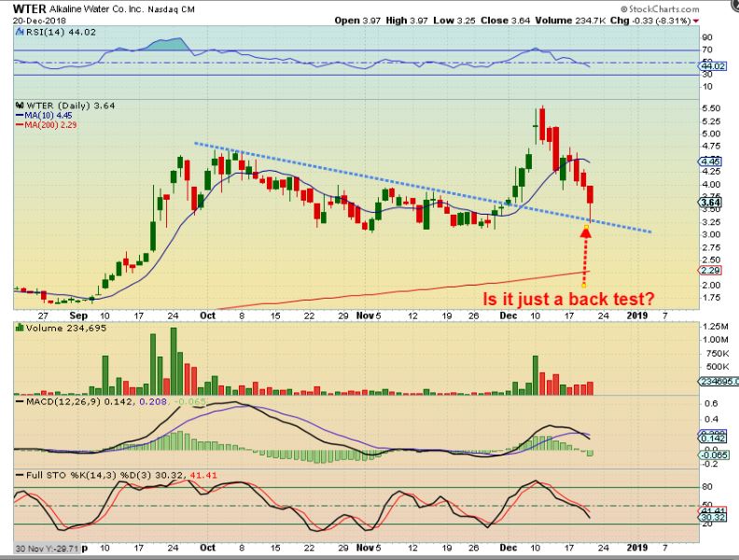This screenshot has width=739, height=560.
Task: Click the Volume 234,695 panel label
Action: (66, 329)
